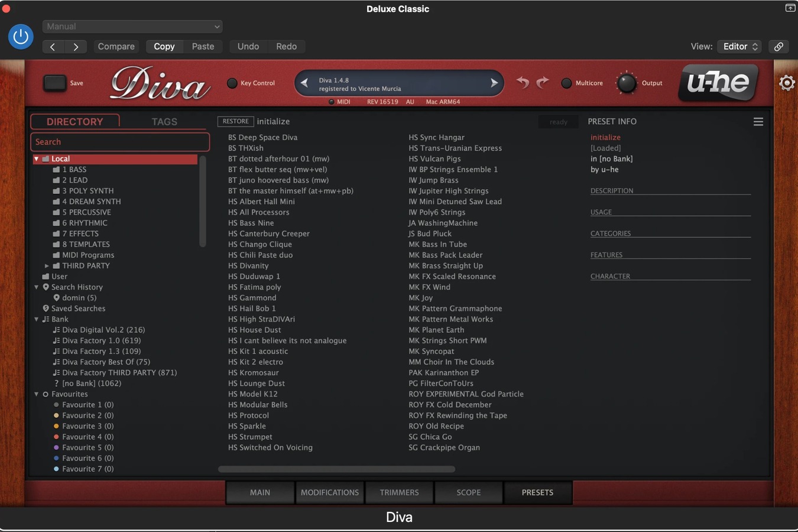Click the RESTORE button

pos(236,121)
